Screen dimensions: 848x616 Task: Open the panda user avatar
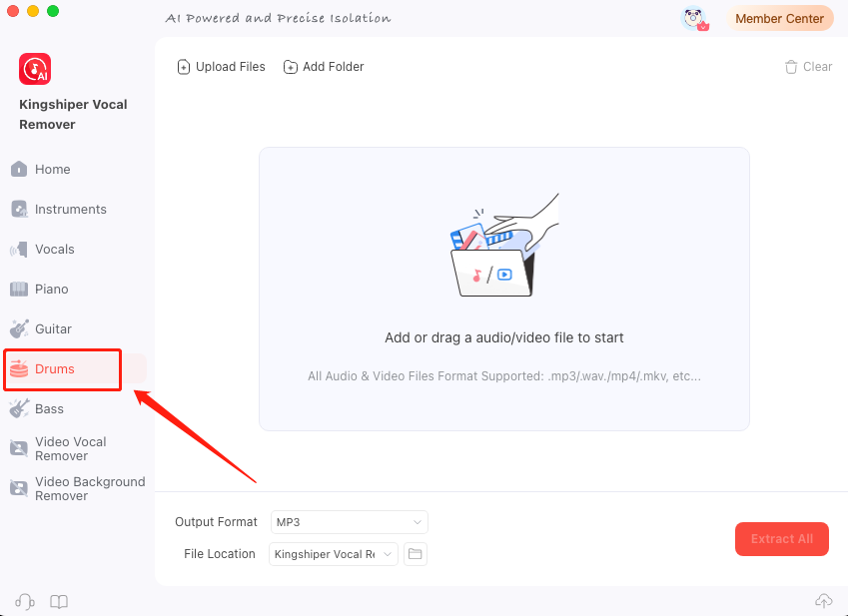tap(694, 19)
